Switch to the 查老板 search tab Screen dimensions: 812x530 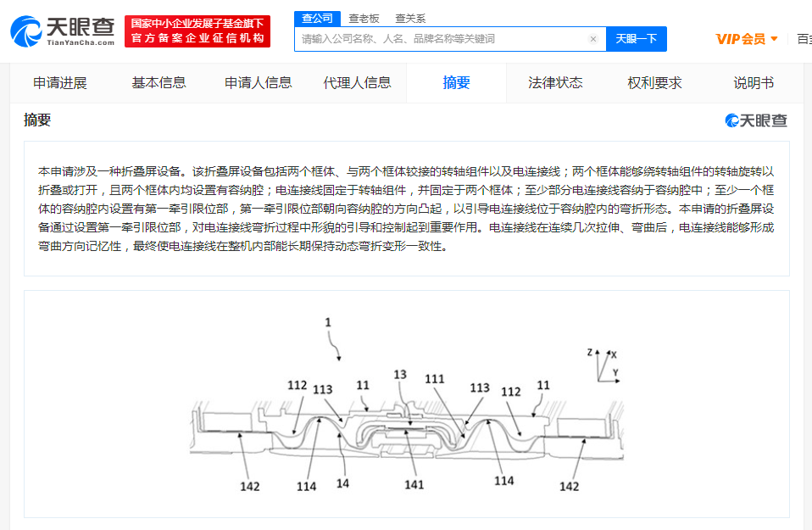pos(364,19)
